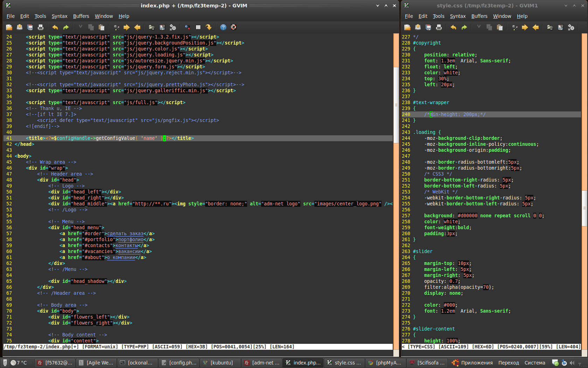Switch to [Agile We... taskbar window
The image size is (588, 368).
96,363
